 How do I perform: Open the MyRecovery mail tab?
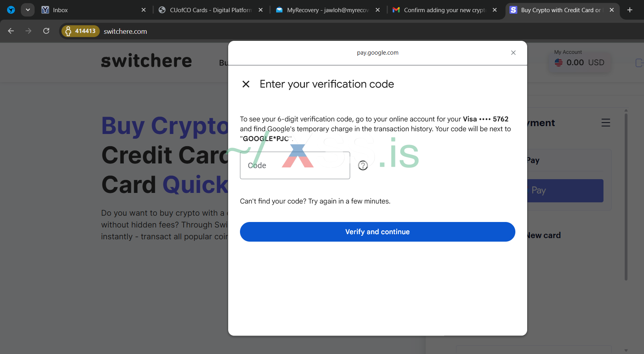[x=327, y=10]
